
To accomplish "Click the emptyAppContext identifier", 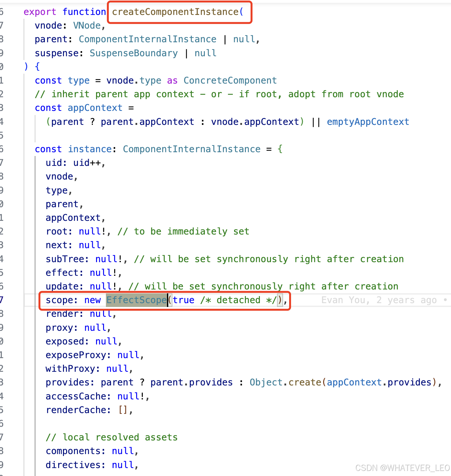I will [368, 122].
